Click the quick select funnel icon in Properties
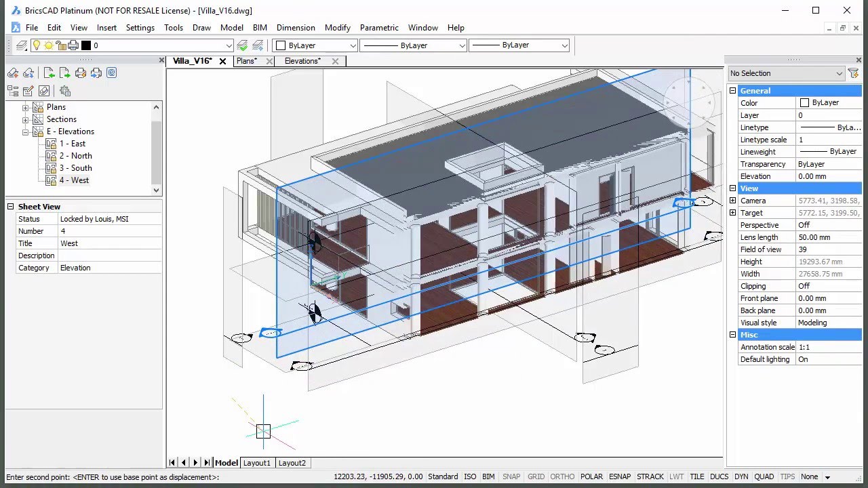868x488 pixels. tap(853, 73)
